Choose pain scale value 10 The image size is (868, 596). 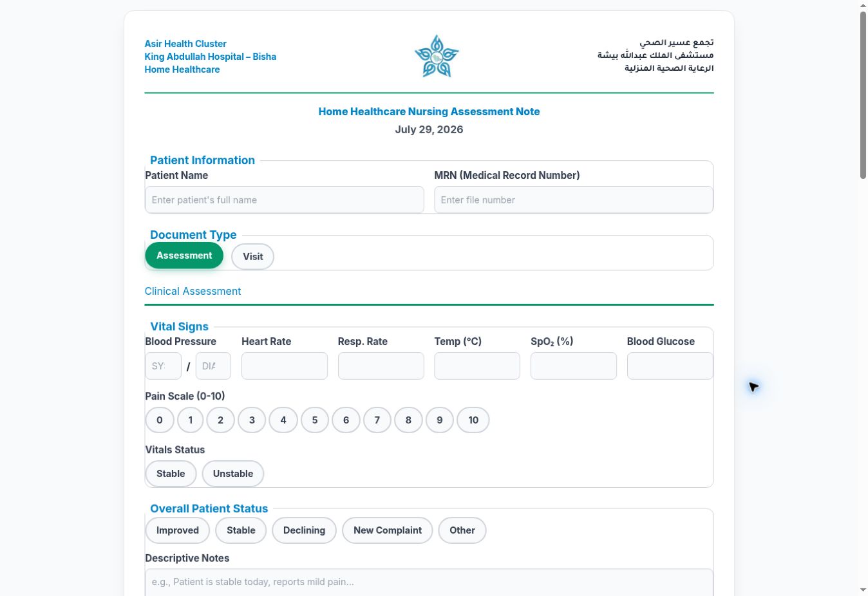pyautogui.click(x=473, y=420)
